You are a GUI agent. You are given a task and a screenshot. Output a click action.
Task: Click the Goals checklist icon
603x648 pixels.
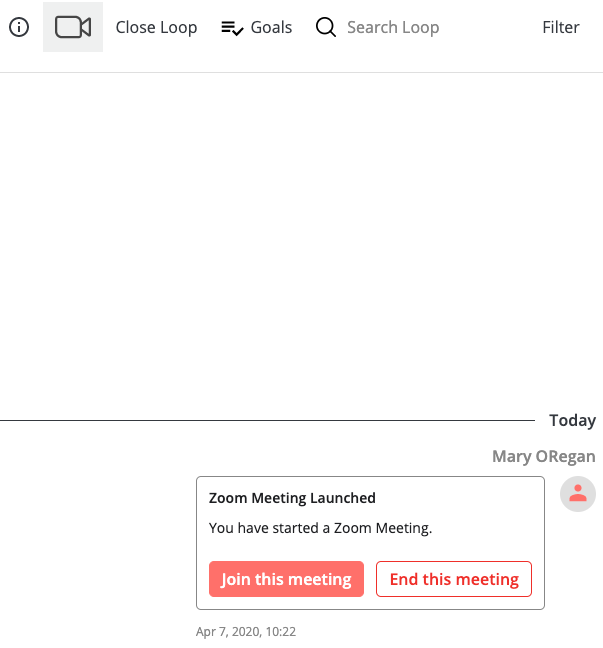tap(232, 28)
